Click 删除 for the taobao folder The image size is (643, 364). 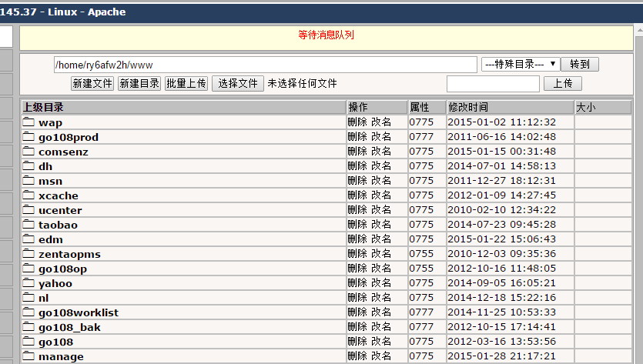click(x=357, y=224)
